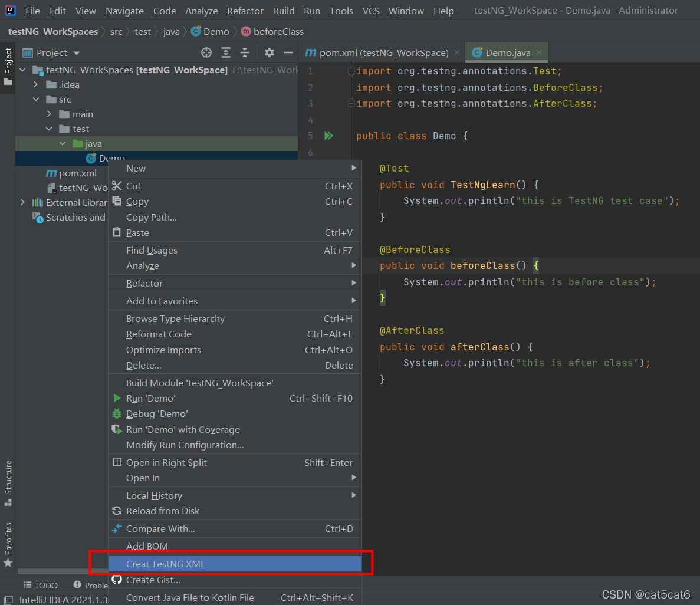Image resolution: width=700 pixels, height=605 pixels.
Task: Click the locate/select opened file crosshair icon
Action: click(206, 52)
